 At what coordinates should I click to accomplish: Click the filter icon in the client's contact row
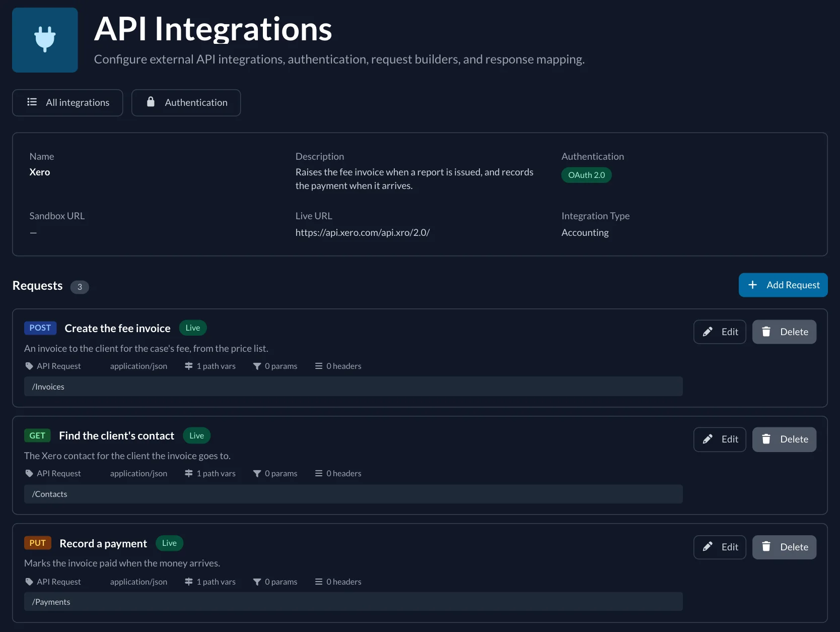257,474
